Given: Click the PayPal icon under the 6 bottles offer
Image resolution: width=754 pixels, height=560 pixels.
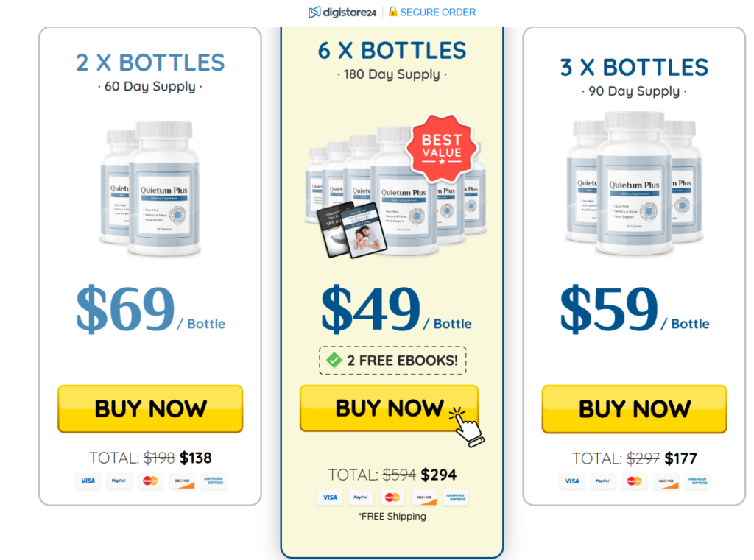Looking at the screenshot, I should pos(361,497).
